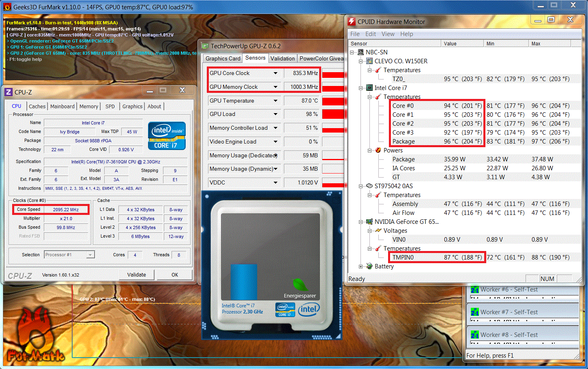Click the CPU-Z purple Z title icon

9,92
